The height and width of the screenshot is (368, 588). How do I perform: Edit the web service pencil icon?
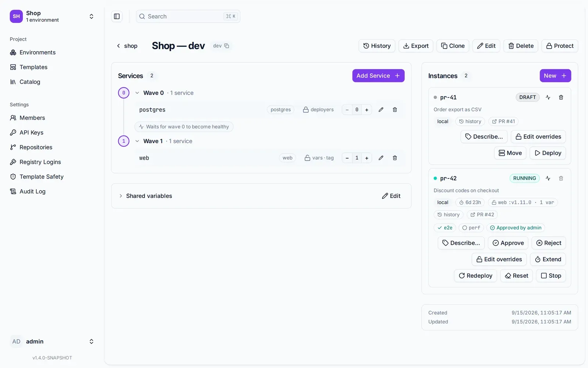pos(381,158)
